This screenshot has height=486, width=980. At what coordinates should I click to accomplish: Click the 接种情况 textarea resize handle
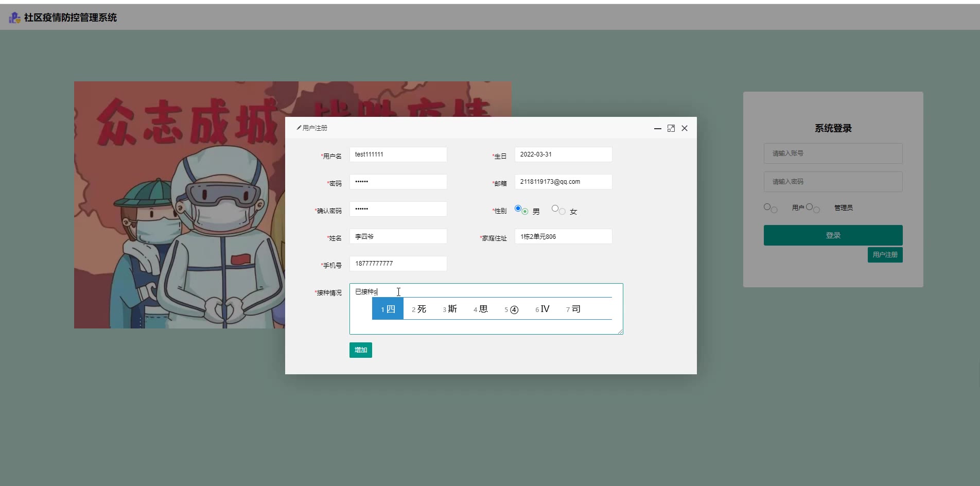(620, 332)
